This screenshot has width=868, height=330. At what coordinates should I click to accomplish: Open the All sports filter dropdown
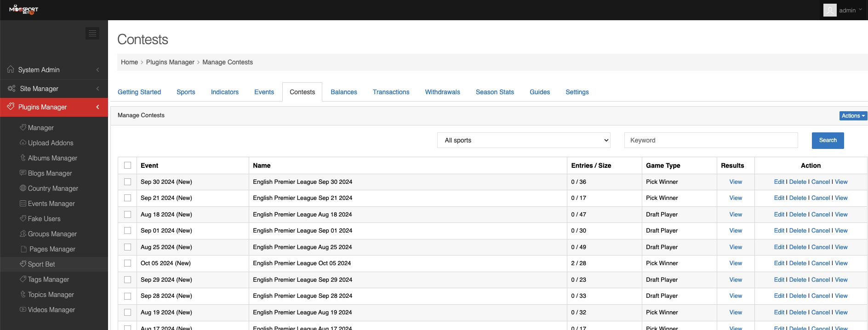(524, 140)
